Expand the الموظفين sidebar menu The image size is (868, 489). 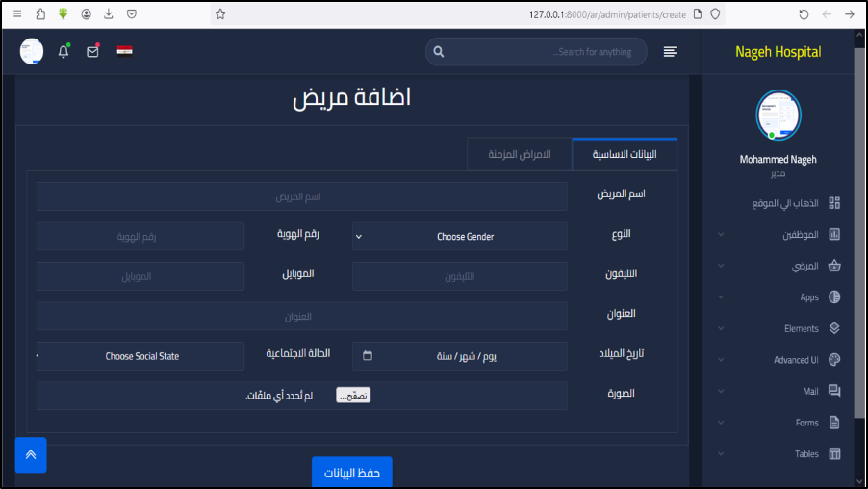pyautogui.click(x=779, y=234)
